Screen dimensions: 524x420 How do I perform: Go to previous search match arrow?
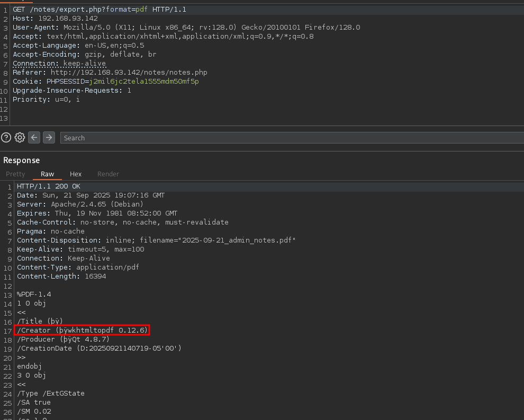tap(34, 138)
